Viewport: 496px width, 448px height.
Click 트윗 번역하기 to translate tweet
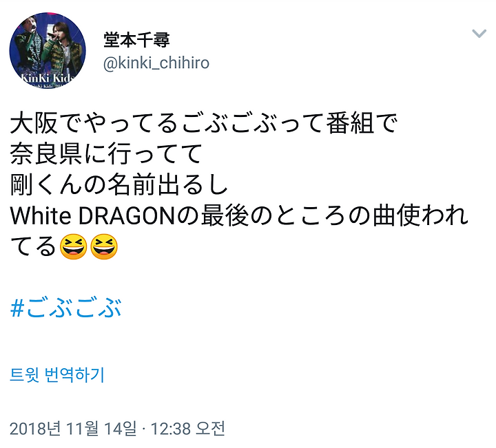point(57,375)
